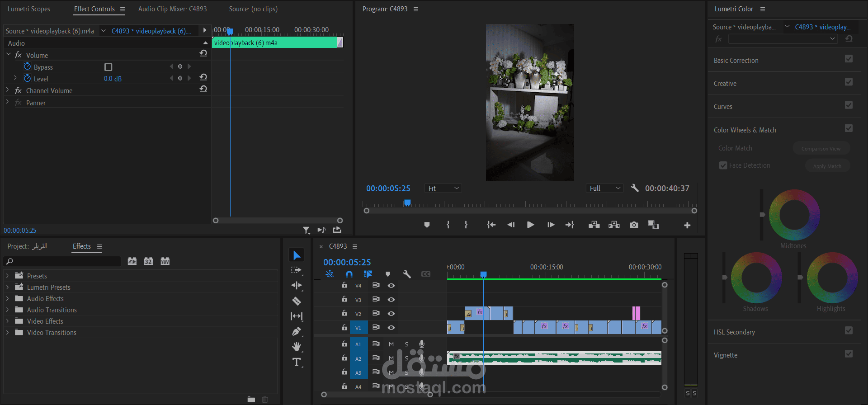The image size is (868, 405).
Task: Select the Pen tool in toolbar
Action: [297, 331]
